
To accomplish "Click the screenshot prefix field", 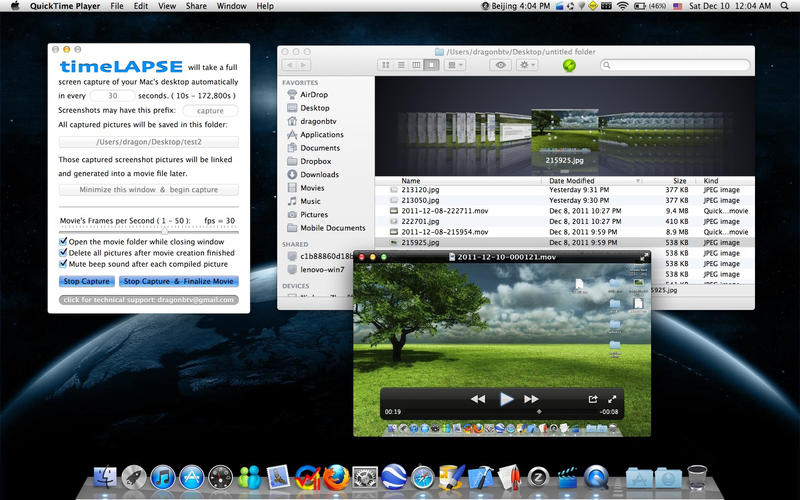I will [x=210, y=111].
